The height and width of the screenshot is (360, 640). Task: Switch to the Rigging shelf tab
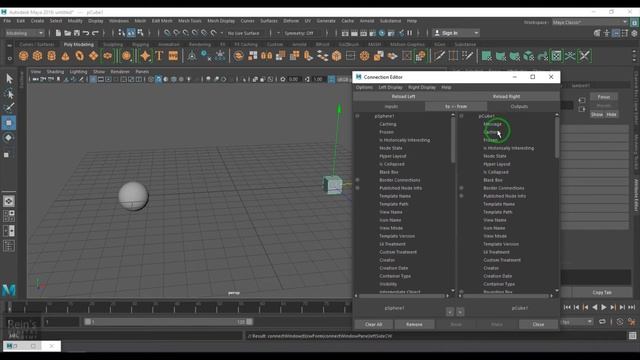click(x=140, y=44)
